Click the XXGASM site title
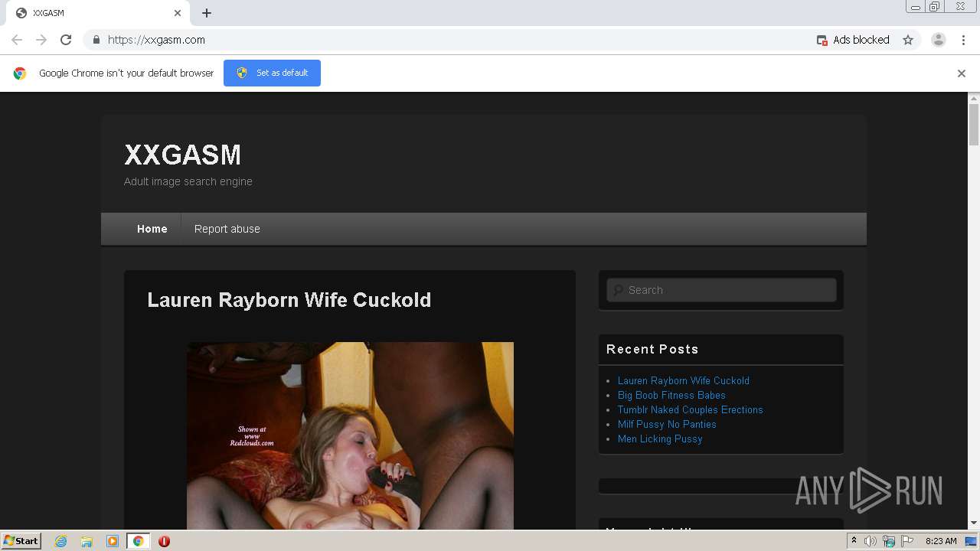This screenshot has width=980, height=551. [182, 155]
